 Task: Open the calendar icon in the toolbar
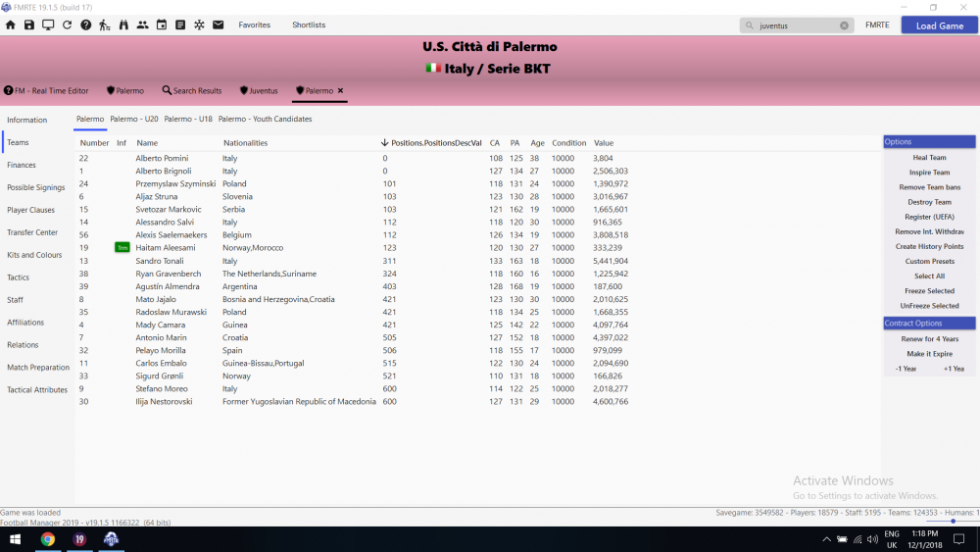click(162, 25)
